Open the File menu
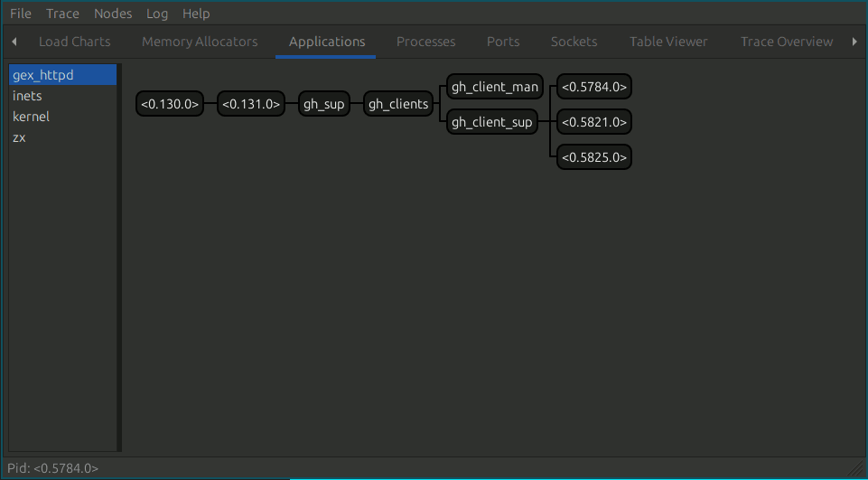Image resolution: width=868 pixels, height=480 pixels. point(21,14)
